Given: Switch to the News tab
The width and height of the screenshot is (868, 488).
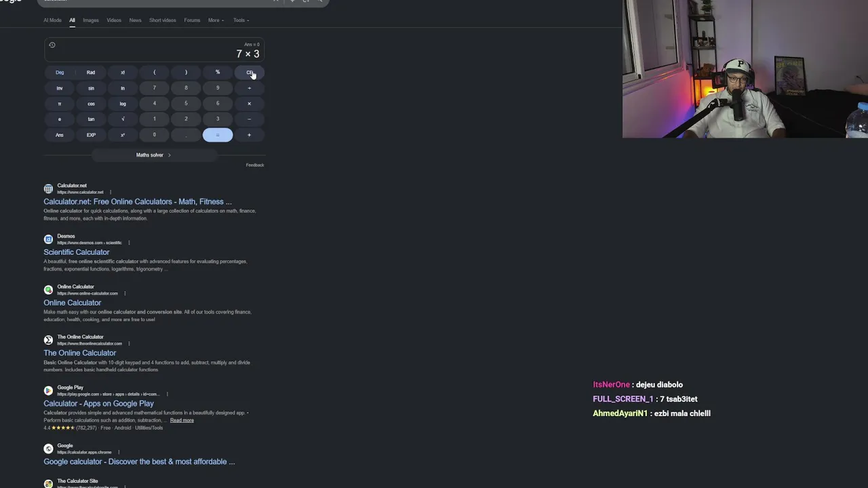Looking at the screenshot, I should 136,20.
